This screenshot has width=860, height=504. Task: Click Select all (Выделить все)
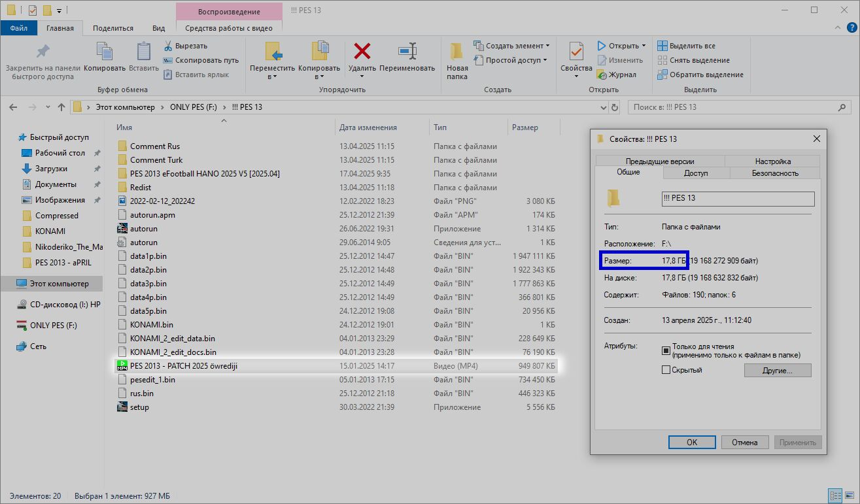686,46
